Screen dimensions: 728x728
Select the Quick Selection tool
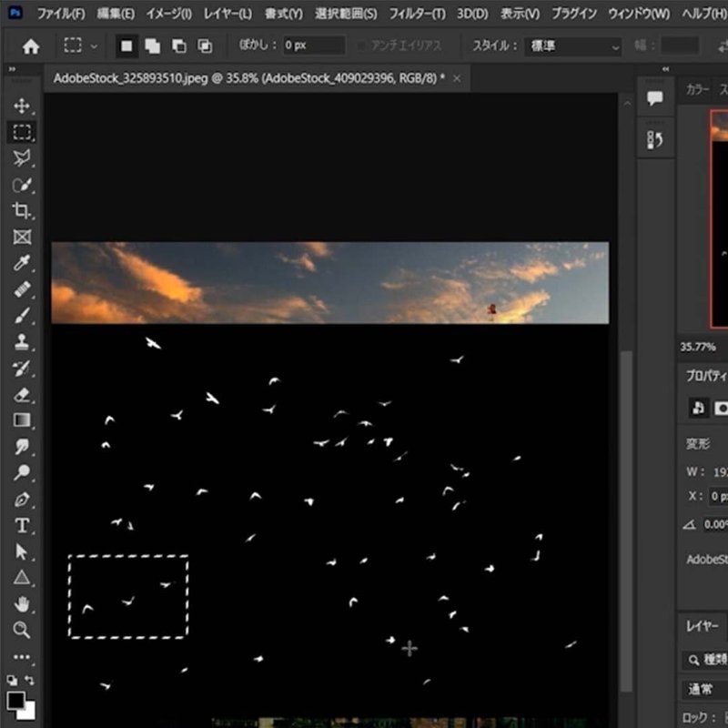(x=22, y=185)
